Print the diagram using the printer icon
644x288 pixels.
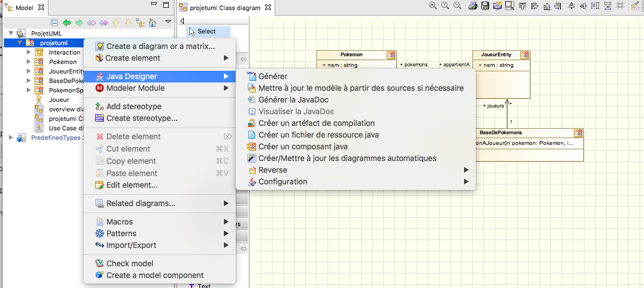tap(473, 6)
